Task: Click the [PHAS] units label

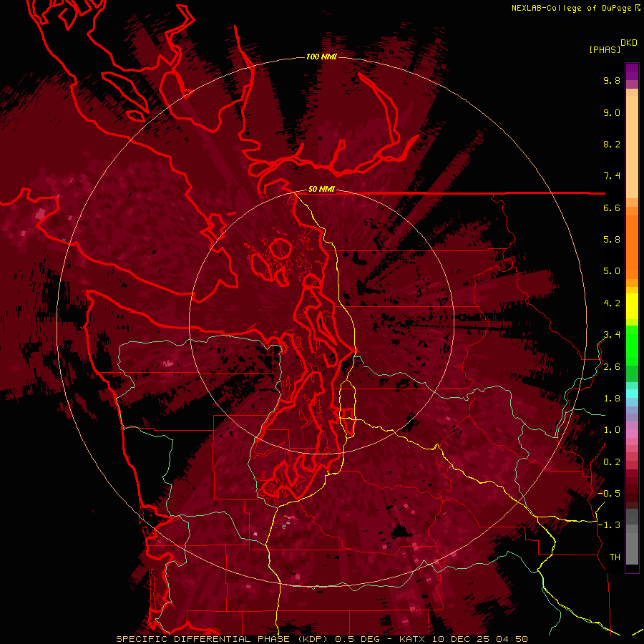Action: 605,49
